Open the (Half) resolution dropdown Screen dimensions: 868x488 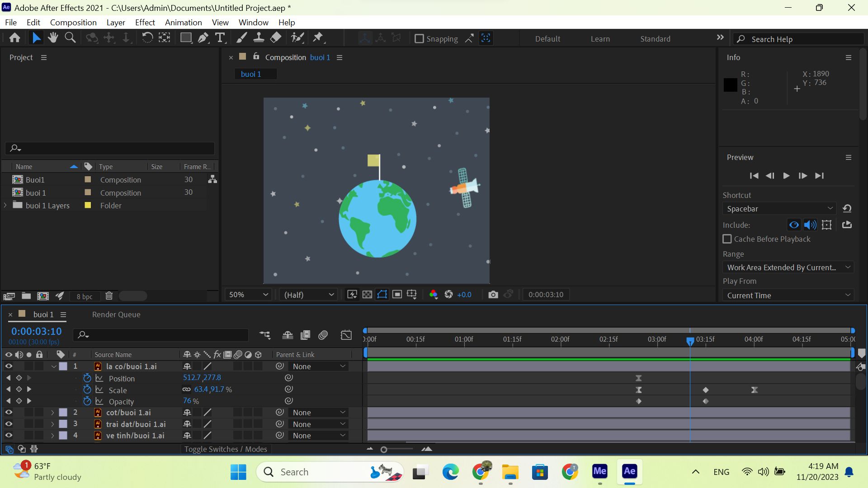tap(309, 295)
